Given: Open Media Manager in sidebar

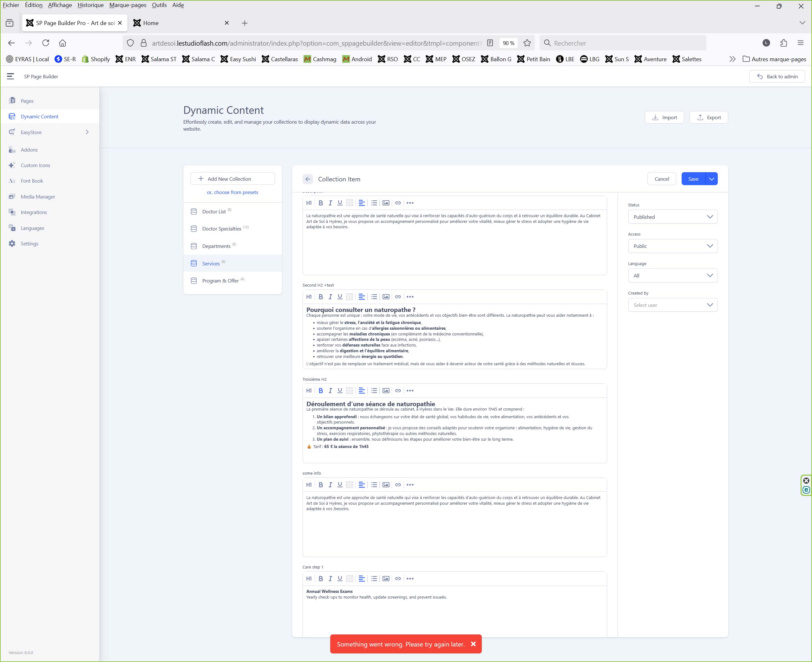Looking at the screenshot, I should pos(38,197).
